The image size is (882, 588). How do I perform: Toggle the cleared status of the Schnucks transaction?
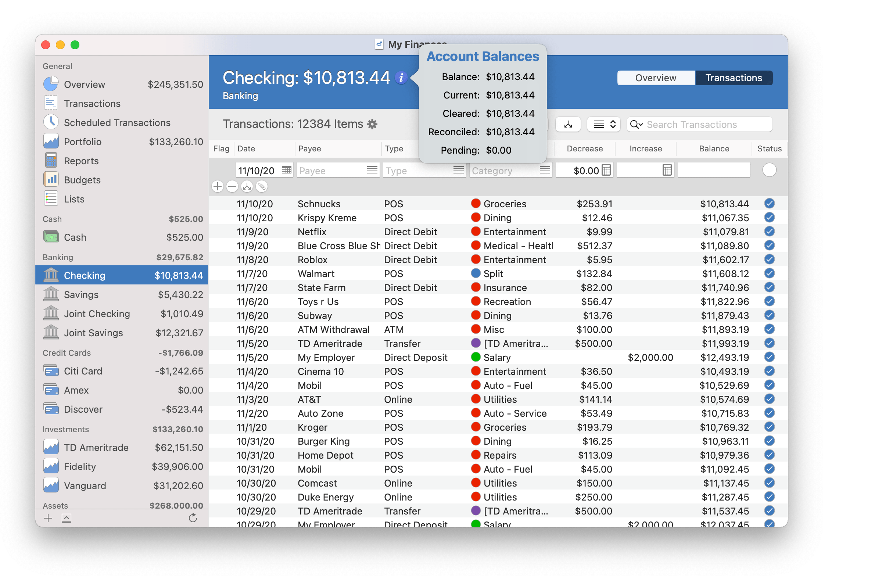(770, 204)
